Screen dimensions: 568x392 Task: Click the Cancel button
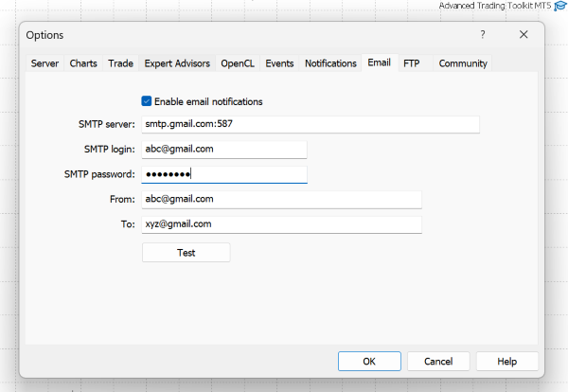pyautogui.click(x=438, y=361)
